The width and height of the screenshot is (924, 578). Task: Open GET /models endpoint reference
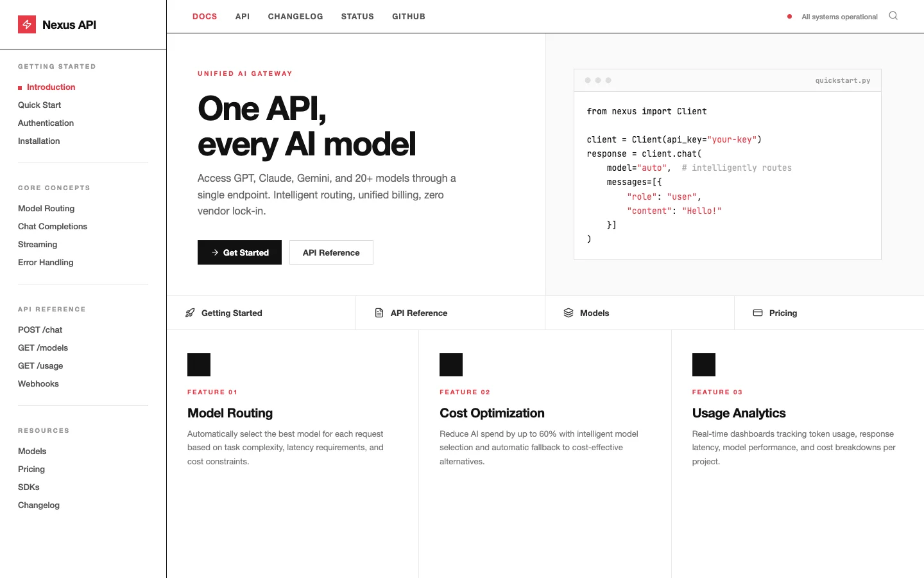point(43,347)
